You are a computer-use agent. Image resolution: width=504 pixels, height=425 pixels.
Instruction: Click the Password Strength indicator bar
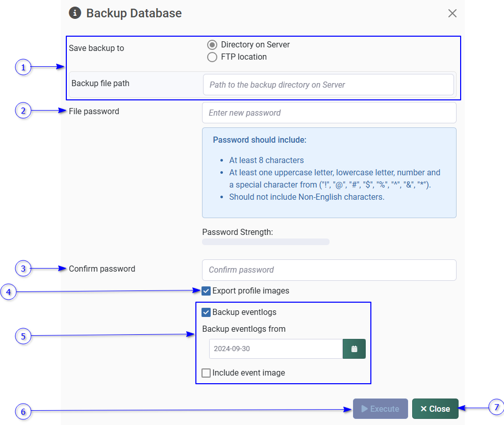266,242
